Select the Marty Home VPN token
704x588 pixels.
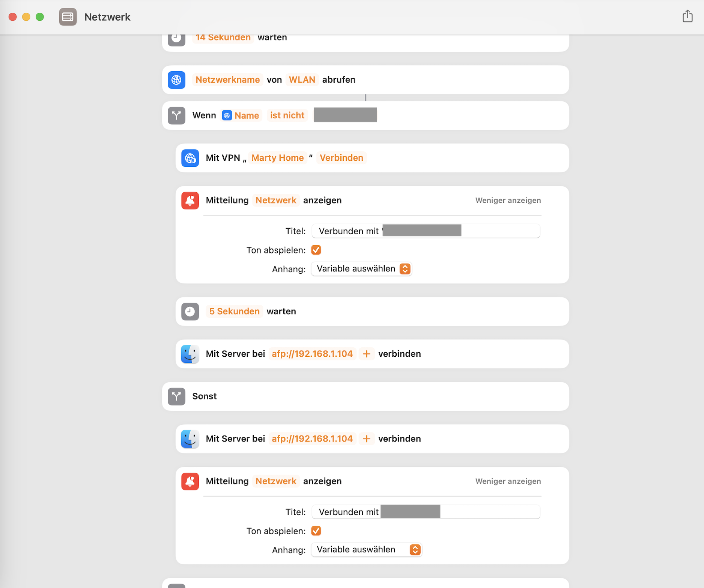277,158
